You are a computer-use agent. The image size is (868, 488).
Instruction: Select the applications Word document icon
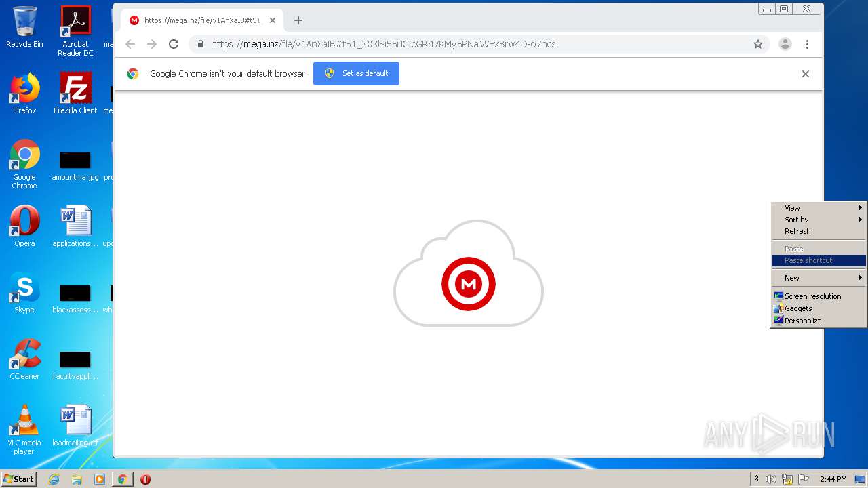pos(75,226)
